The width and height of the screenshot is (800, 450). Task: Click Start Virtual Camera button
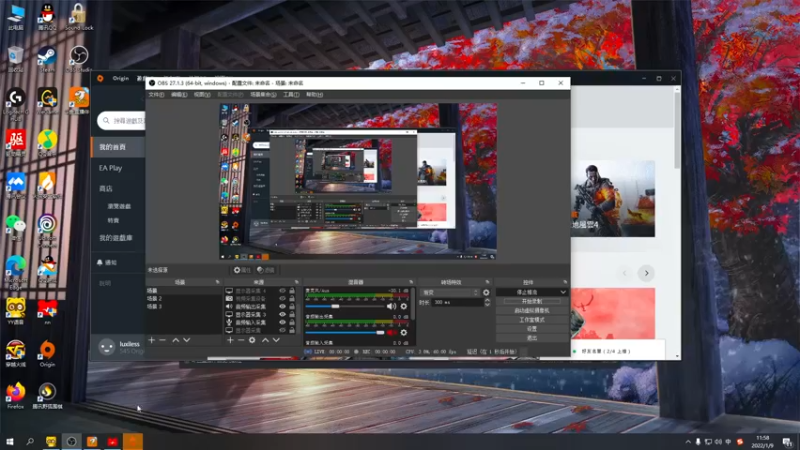point(532,310)
